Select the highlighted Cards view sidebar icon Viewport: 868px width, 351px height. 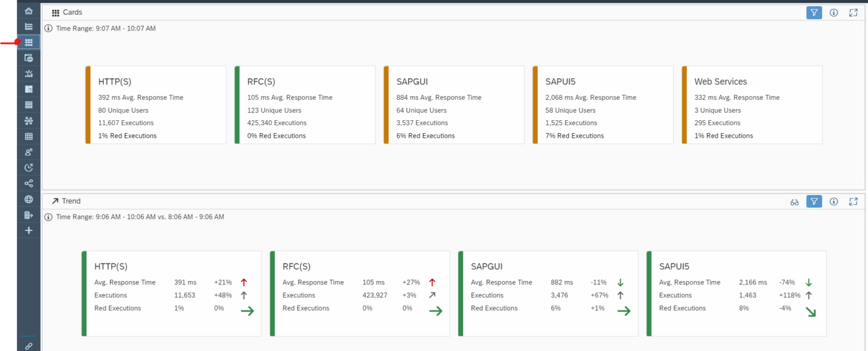pos(28,42)
